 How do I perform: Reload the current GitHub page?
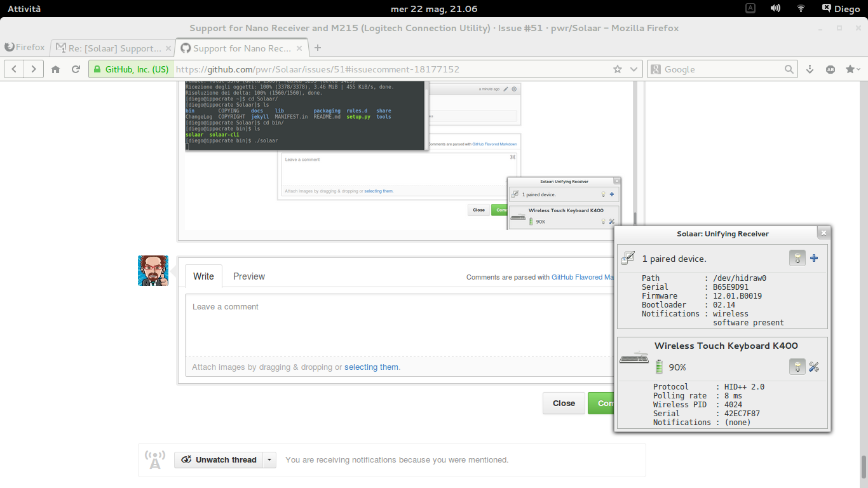pos(76,69)
